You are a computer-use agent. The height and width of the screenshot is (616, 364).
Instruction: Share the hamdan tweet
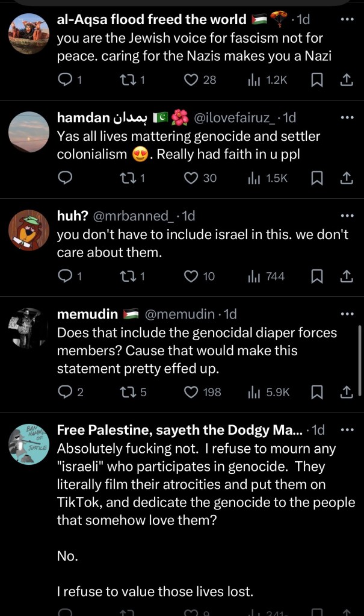[x=346, y=178]
